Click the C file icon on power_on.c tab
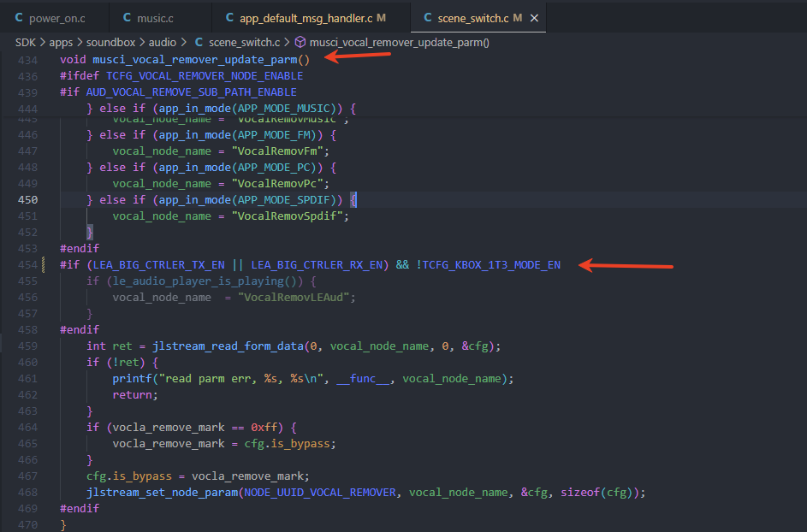 tap(19, 18)
